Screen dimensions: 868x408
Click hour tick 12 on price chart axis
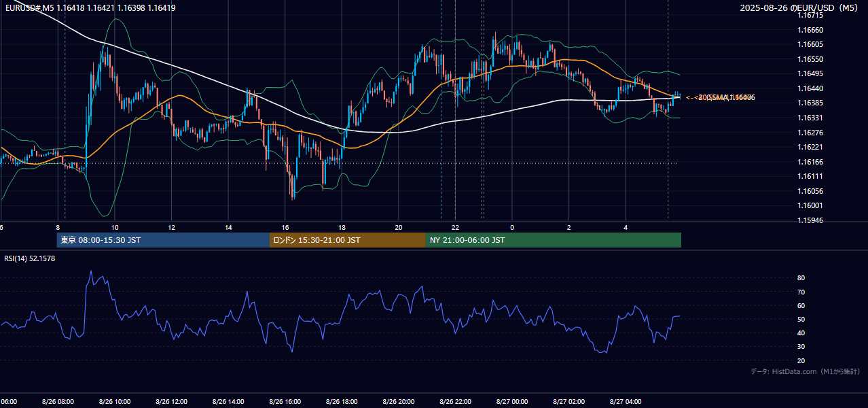pyautogui.click(x=171, y=227)
